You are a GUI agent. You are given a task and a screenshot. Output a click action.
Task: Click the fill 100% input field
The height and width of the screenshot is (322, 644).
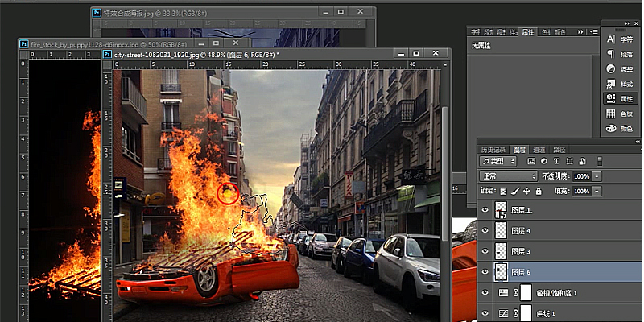click(581, 191)
